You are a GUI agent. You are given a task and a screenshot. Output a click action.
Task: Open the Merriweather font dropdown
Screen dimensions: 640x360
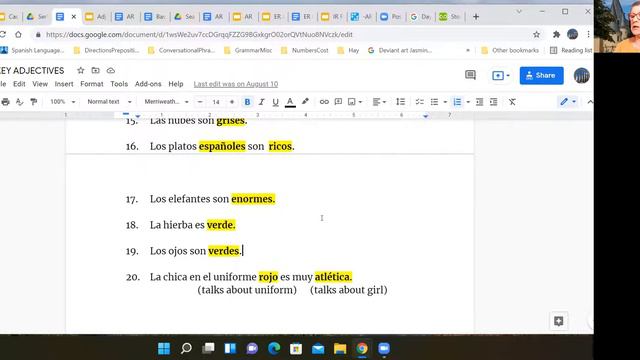click(166, 102)
